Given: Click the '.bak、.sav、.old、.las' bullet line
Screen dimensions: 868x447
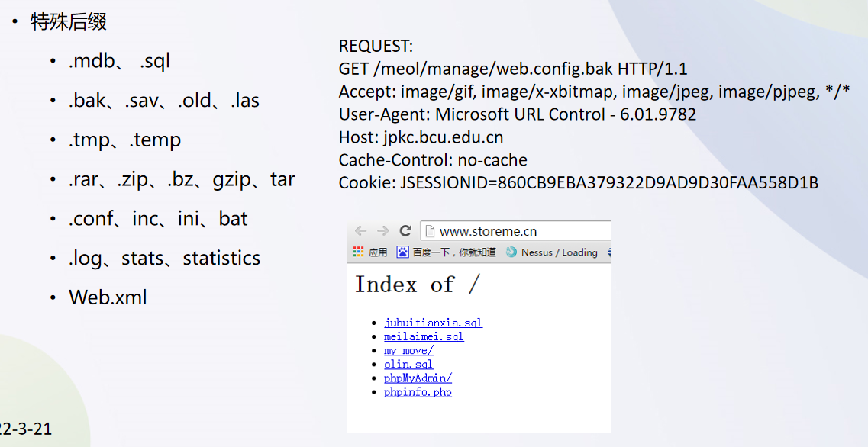Looking at the screenshot, I should pos(164,100).
